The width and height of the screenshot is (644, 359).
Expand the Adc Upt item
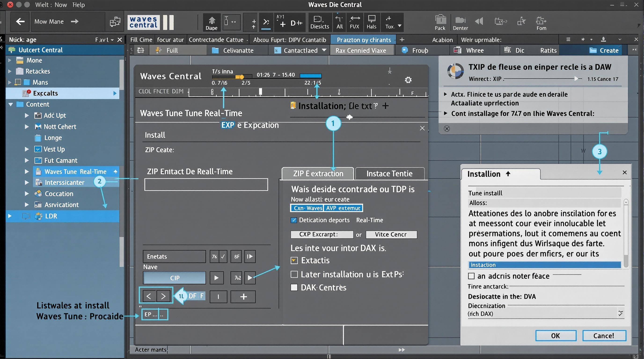click(27, 115)
